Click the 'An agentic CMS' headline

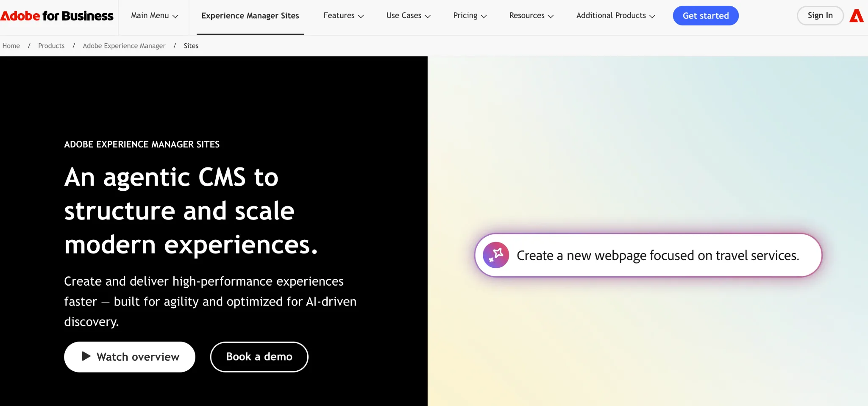tap(191, 211)
